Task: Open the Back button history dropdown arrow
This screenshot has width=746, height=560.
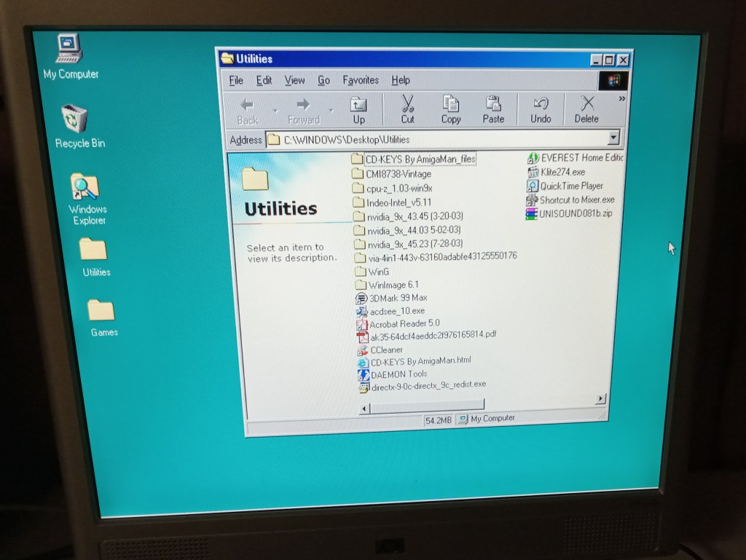Action: coord(275,111)
